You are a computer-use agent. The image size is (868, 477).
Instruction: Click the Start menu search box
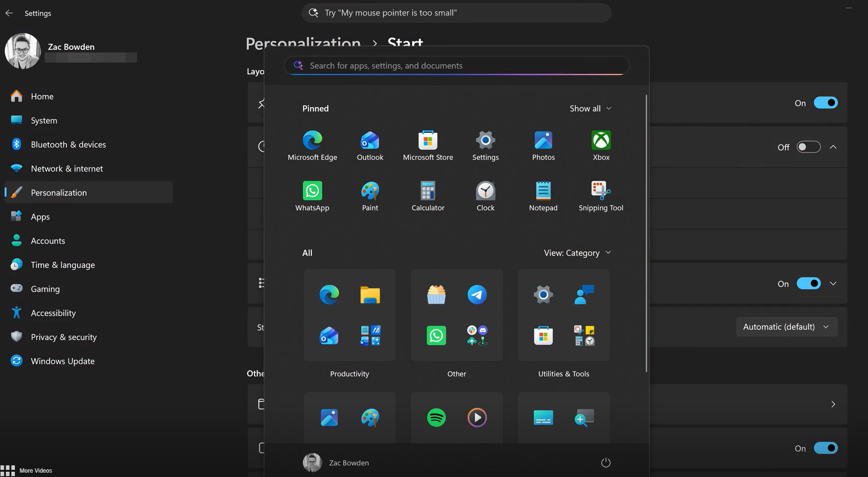[x=457, y=65]
